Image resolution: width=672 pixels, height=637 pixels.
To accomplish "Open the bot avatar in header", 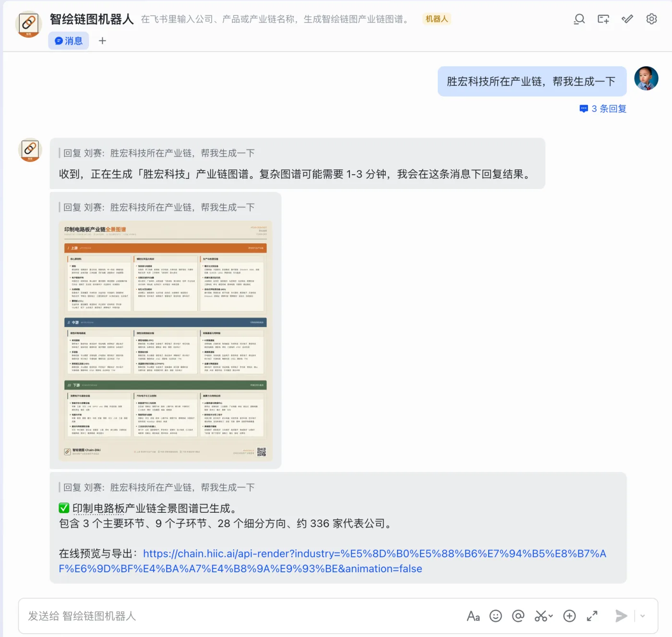I will [28, 24].
